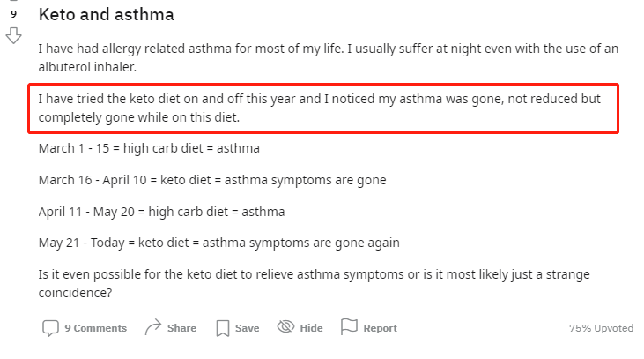
Task: Select the Share text label
Action: (181, 328)
